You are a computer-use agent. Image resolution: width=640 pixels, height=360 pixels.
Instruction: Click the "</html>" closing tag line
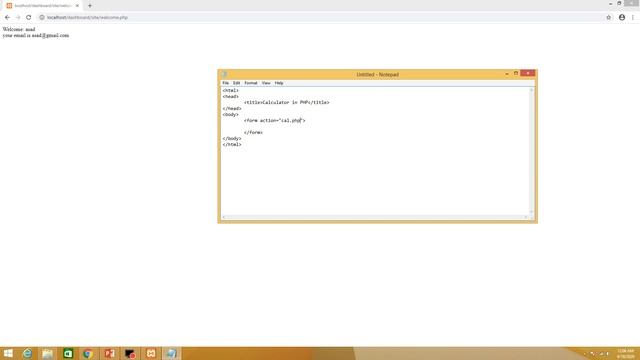(x=232, y=144)
